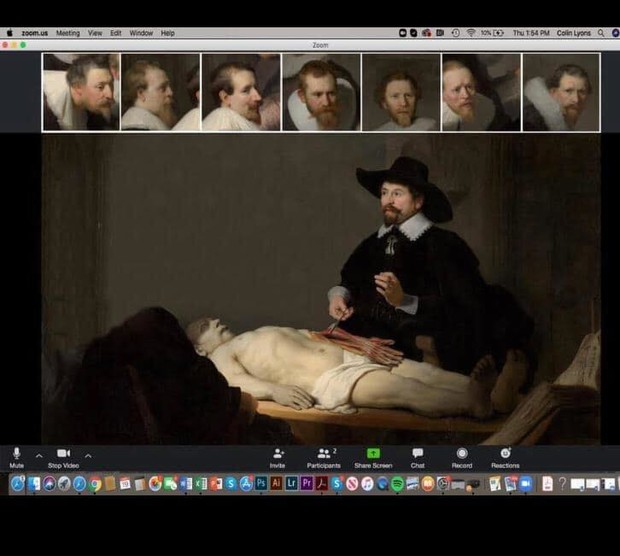Open the Window menu

pos(141,33)
